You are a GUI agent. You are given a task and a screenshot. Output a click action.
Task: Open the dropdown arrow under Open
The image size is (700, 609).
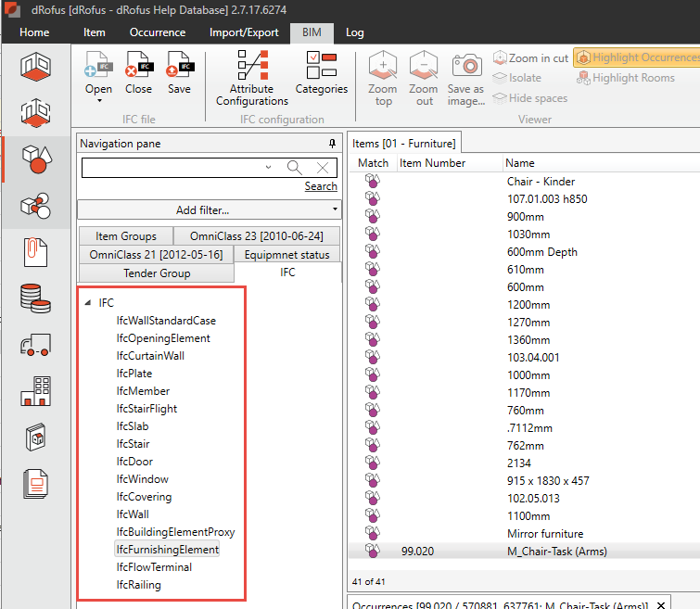pyautogui.click(x=98, y=102)
